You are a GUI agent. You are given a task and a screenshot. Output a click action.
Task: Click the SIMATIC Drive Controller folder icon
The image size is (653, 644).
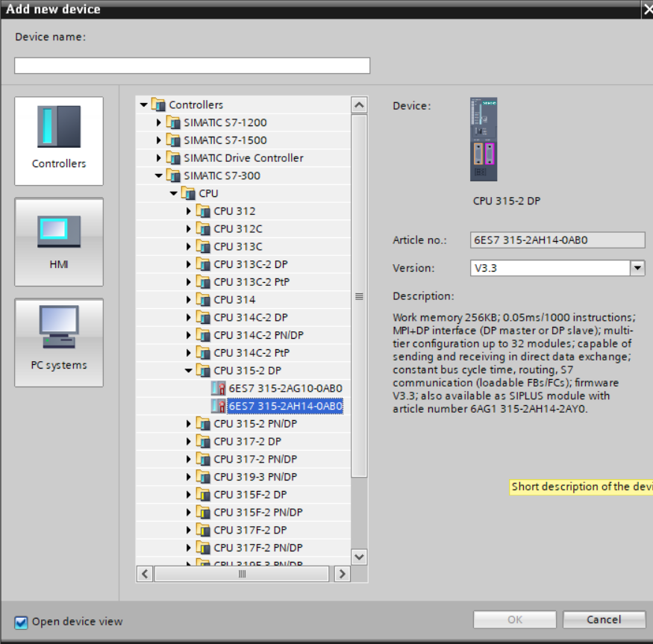[173, 158]
